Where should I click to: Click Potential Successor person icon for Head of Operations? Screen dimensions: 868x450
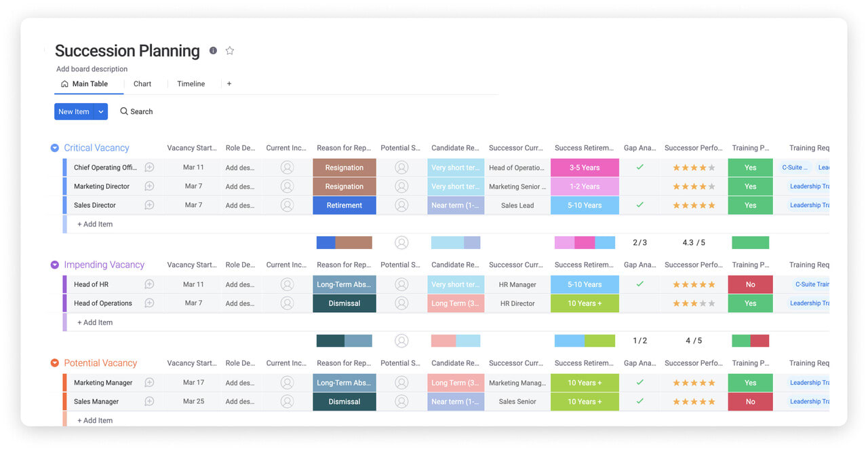click(401, 303)
